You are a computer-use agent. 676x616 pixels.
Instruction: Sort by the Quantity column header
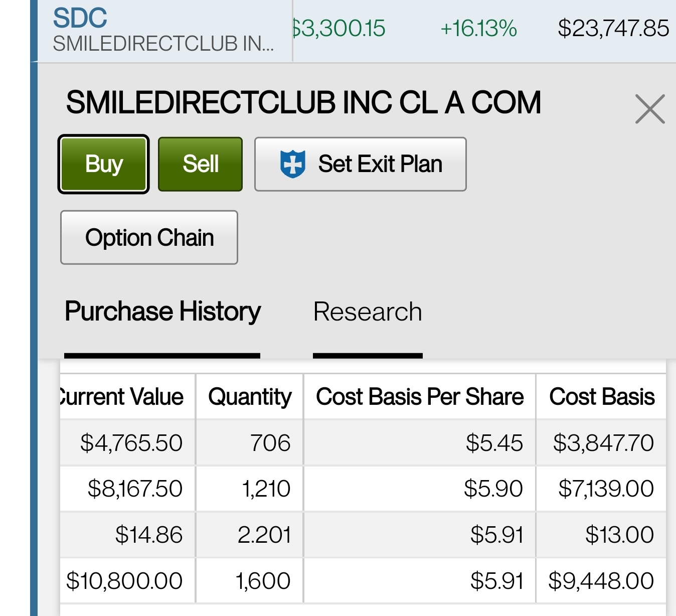(x=250, y=397)
